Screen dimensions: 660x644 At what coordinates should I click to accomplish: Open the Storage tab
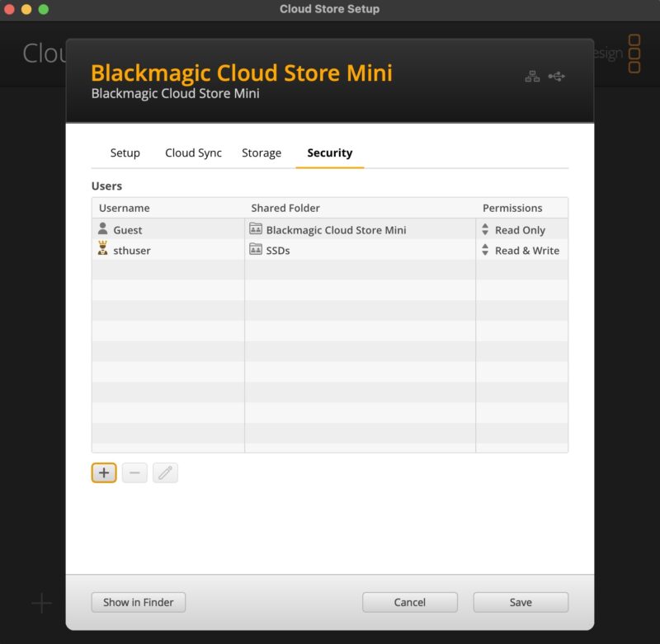click(x=262, y=153)
